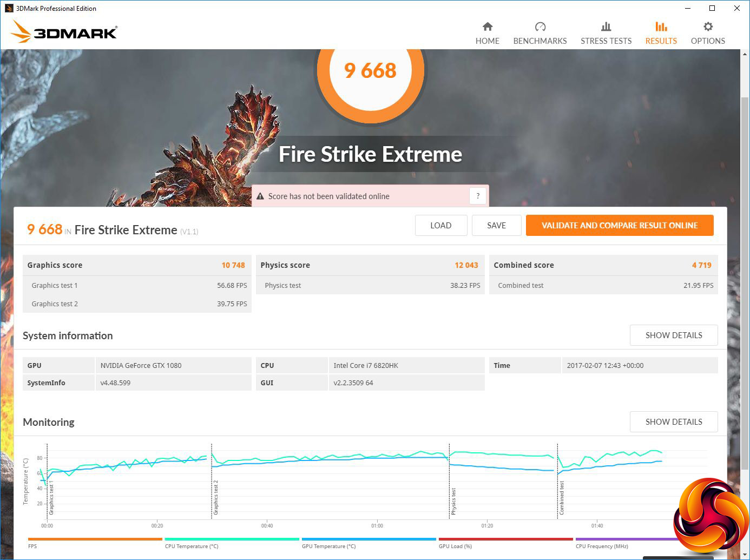Select the Results chart icon

[x=661, y=27]
